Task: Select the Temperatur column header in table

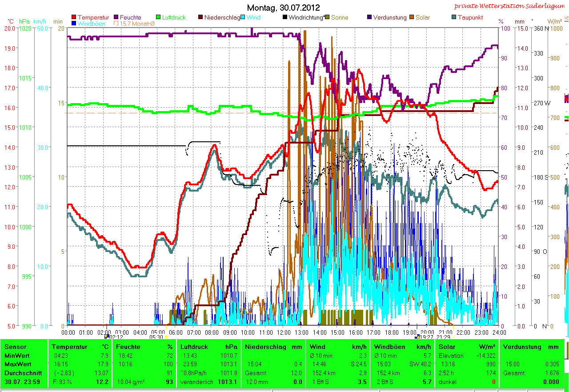Action: click(x=67, y=347)
